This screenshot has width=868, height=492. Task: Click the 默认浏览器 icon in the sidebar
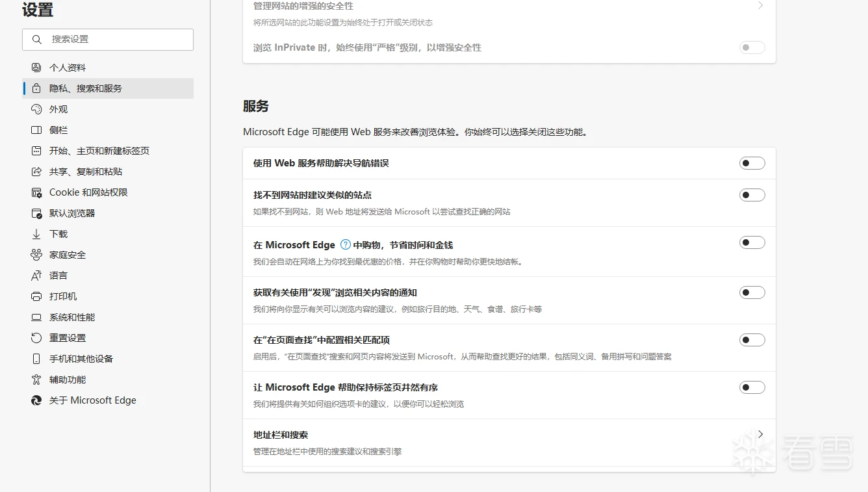tap(36, 213)
